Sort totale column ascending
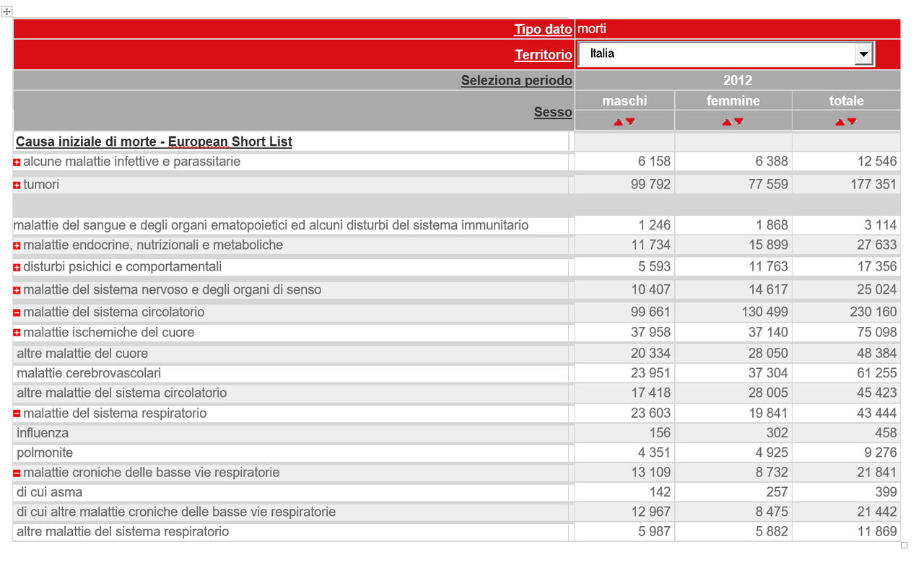924x573 pixels. click(x=840, y=122)
